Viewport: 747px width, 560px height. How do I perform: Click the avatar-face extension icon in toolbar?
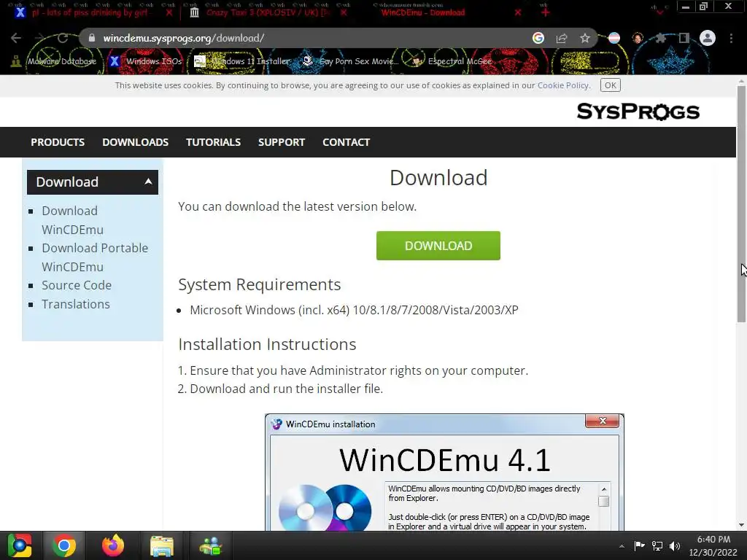tap(638, 38)
